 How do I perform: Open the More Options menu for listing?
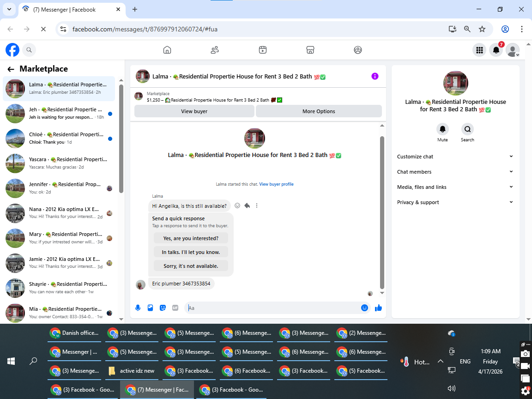[319, 111]
